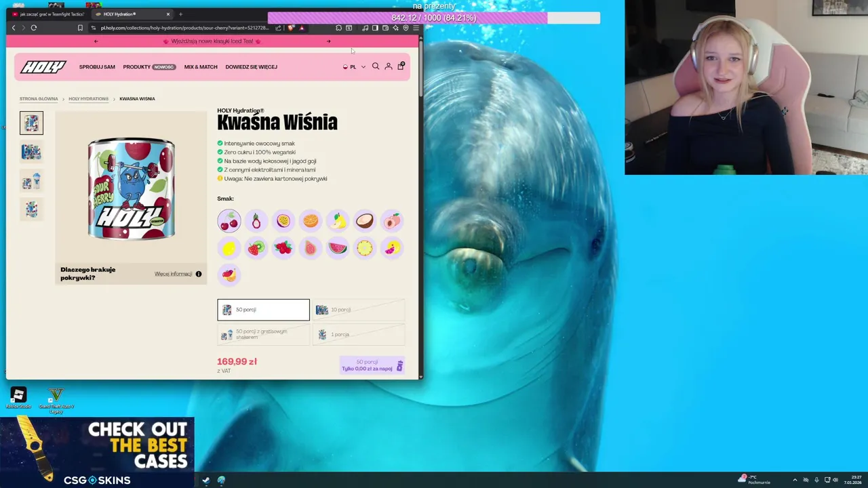This screenshot has height=488, width=868.
Task: Open the browser extensions puzzle icon
Action: click(x=338, y=28)
